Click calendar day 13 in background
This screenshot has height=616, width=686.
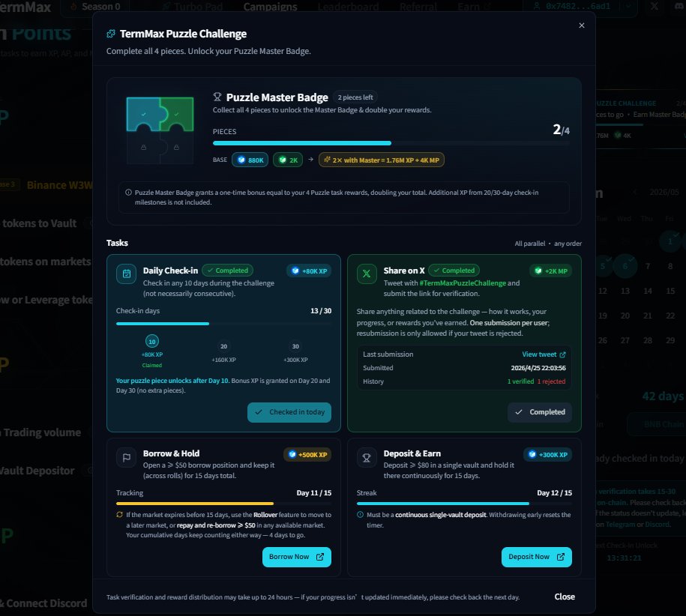pyautogui.click(x=625, y=291)
